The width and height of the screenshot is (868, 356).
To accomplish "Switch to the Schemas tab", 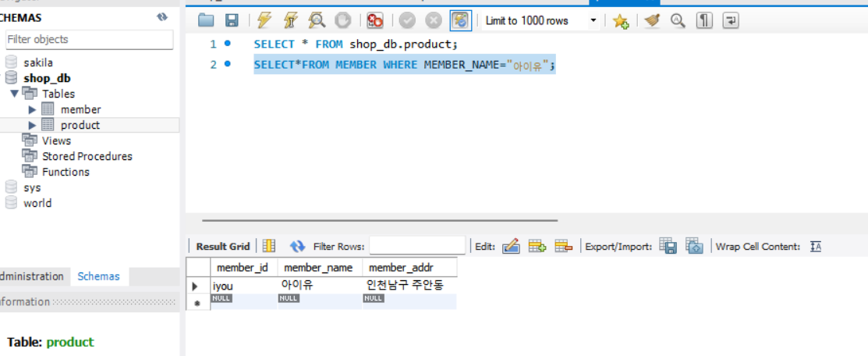I will (x=98, y=276).
